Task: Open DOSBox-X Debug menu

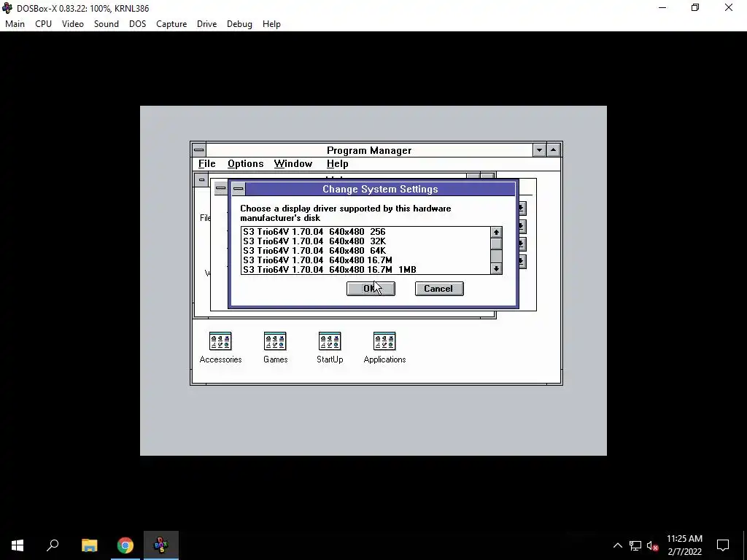Action: 239,24
